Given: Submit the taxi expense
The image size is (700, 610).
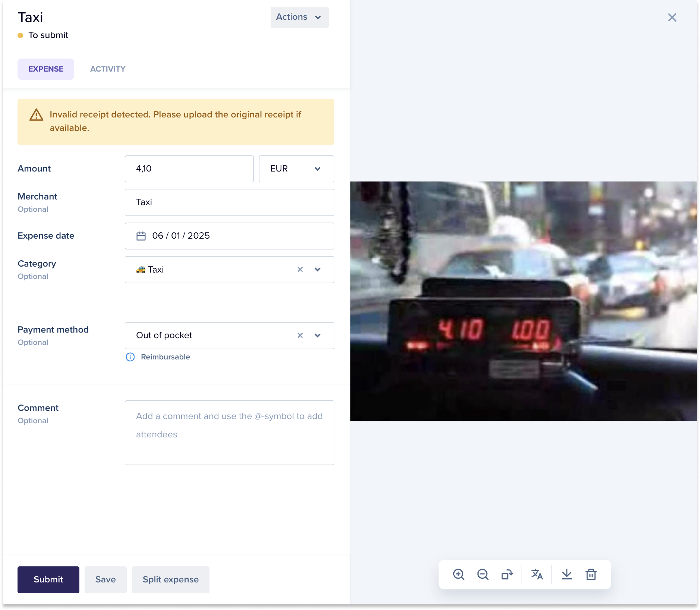Looking at the screenshot, I should [48, 579].
